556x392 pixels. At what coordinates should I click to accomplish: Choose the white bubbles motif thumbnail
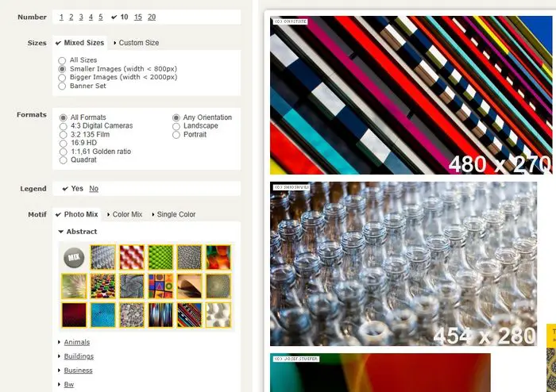pos(218,315)
